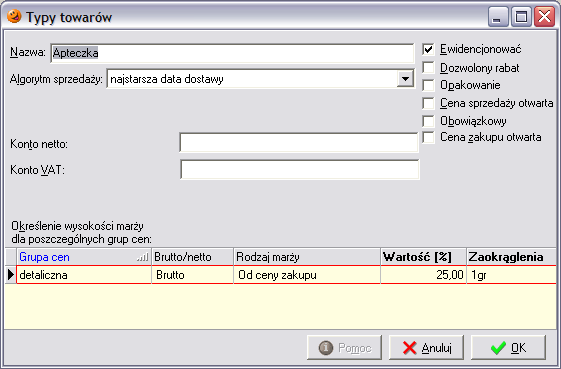Click the najstarsza data dostawy text
The image size is (561, 369).
click(167, 79)
